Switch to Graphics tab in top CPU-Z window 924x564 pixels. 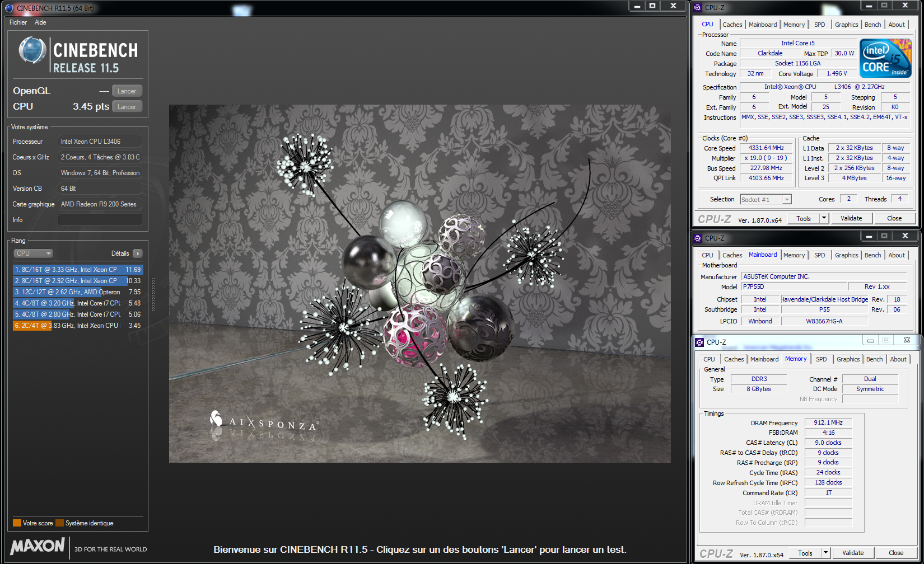[846, 25]
